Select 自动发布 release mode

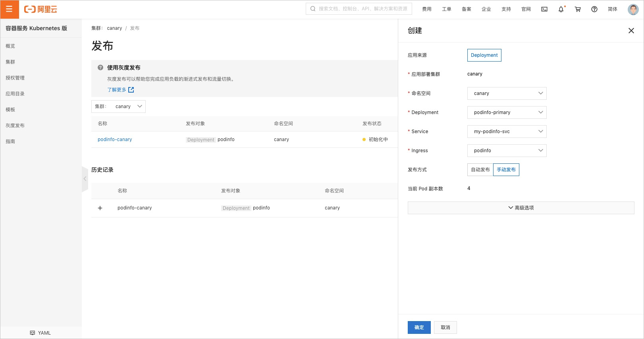pyautogui.click(x=480, y=170)
